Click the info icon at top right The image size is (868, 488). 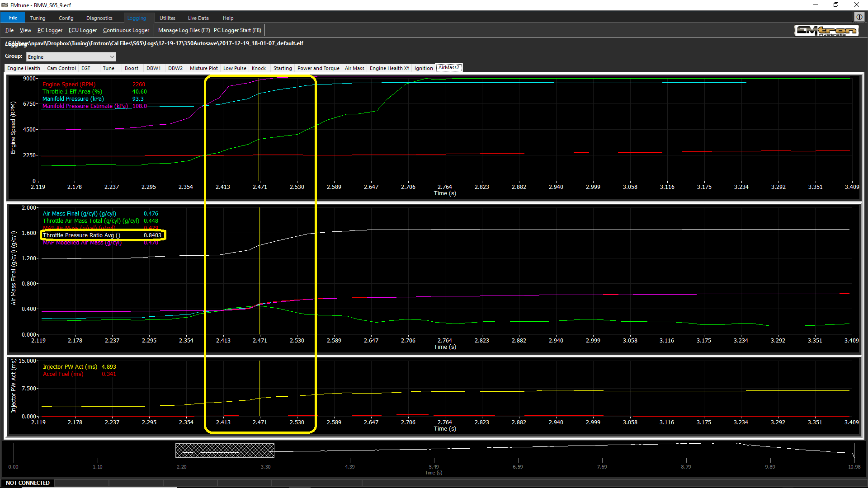pyautogui.click(x=859, y=17)
